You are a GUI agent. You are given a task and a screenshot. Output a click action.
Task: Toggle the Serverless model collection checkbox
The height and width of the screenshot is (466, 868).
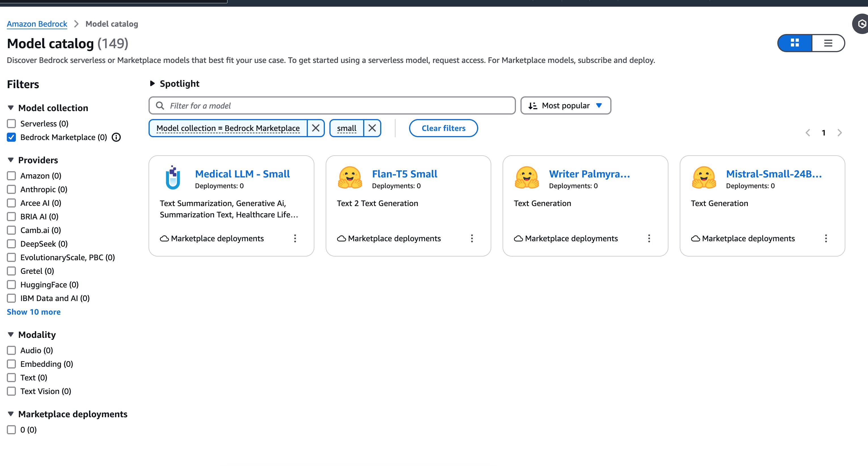(12, 123)
